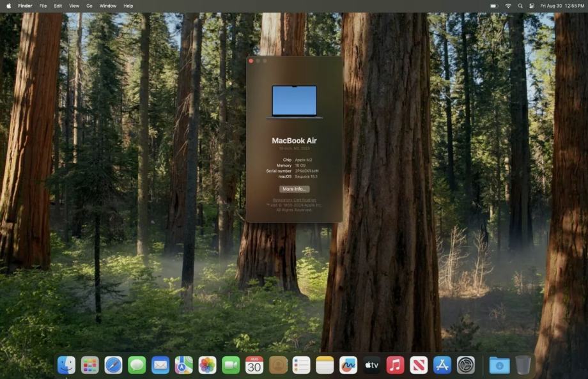
Task: Launch the Music app from the Dock
Action: coord(395,365)
